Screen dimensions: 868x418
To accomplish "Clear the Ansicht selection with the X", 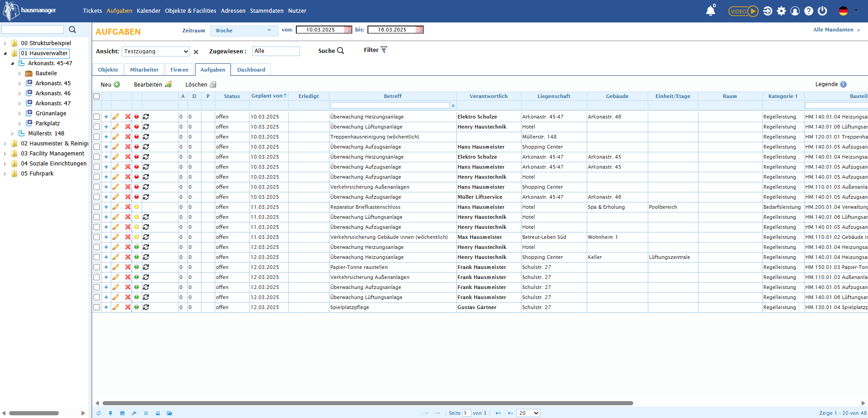I will [196, 52].
